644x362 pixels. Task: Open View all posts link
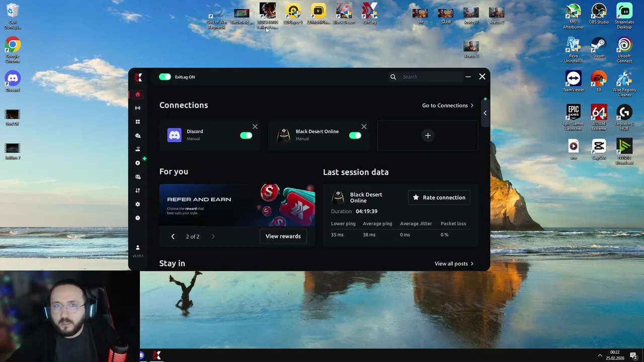pos(454,263)
